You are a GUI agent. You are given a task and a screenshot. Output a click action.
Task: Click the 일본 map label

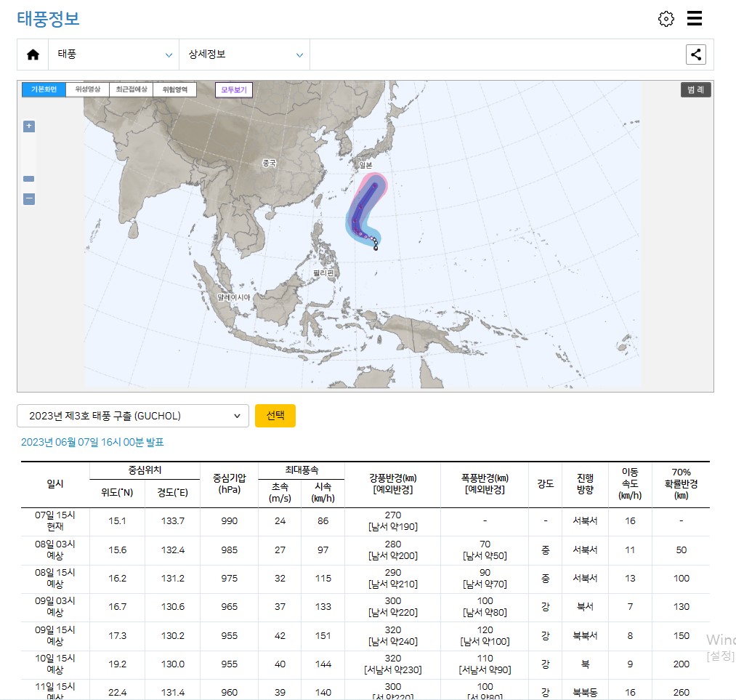(x=365, y=165)
